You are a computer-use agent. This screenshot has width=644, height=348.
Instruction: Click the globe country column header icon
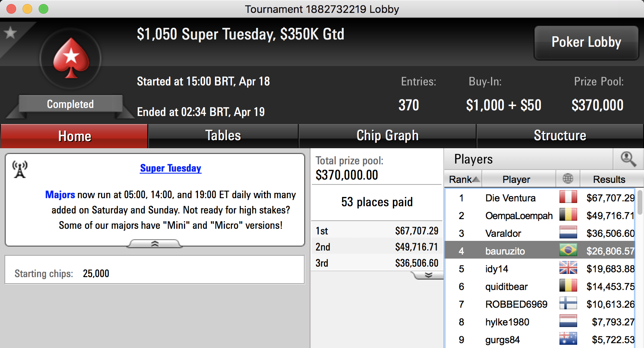568,178
